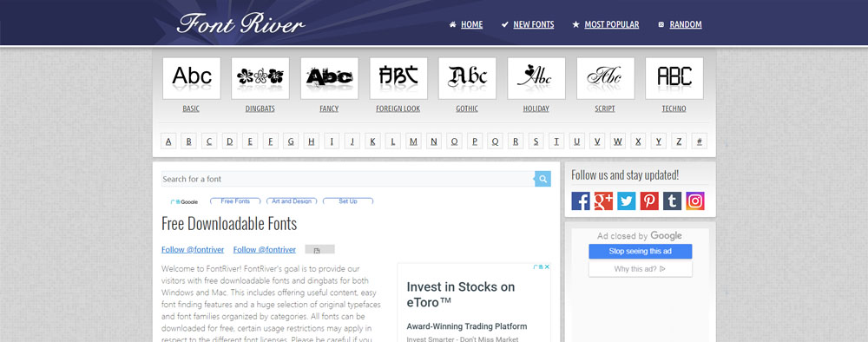Open the NEW FONTS menu item
This screenshot has width=868, height=342.
point(534,24)
